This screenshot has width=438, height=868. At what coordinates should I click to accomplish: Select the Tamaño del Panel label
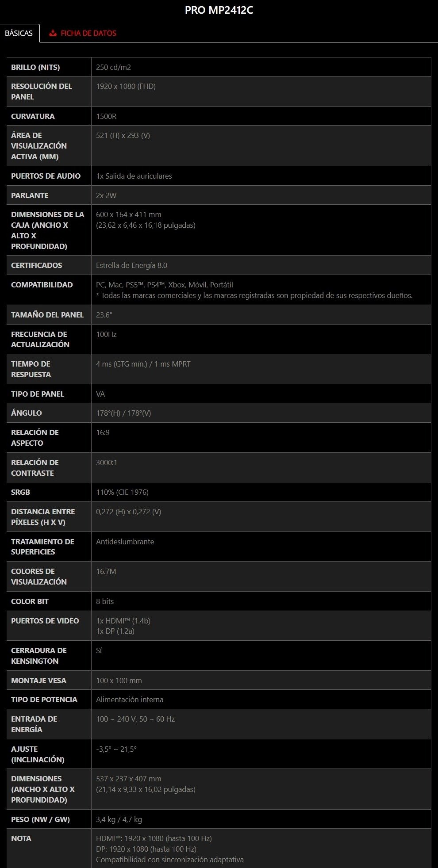tap(47, 315)
